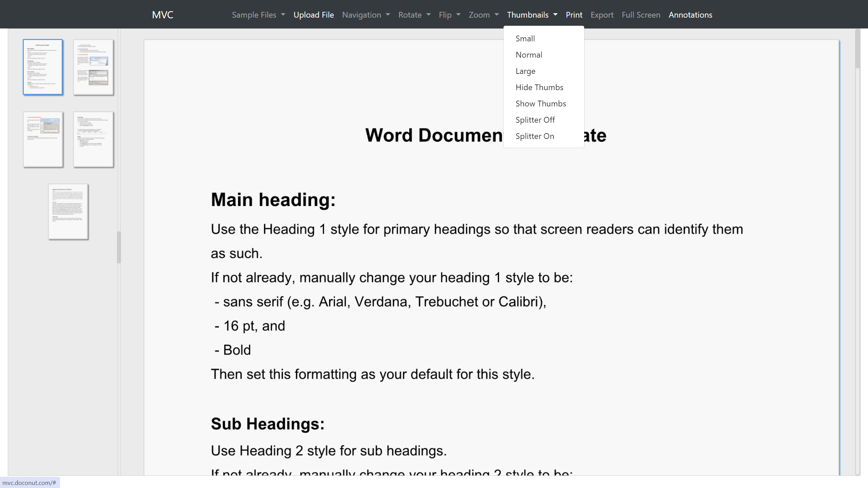The image size is (868, 488).
Task: Open the Flip dropdown
Action: [x=450, y=15]
